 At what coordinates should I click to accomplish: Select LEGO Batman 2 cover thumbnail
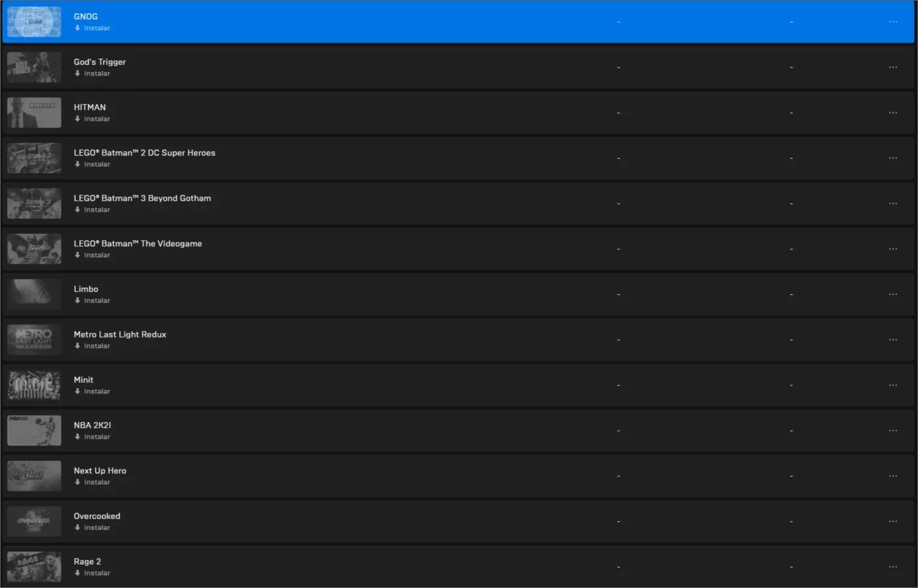(34, 158)
